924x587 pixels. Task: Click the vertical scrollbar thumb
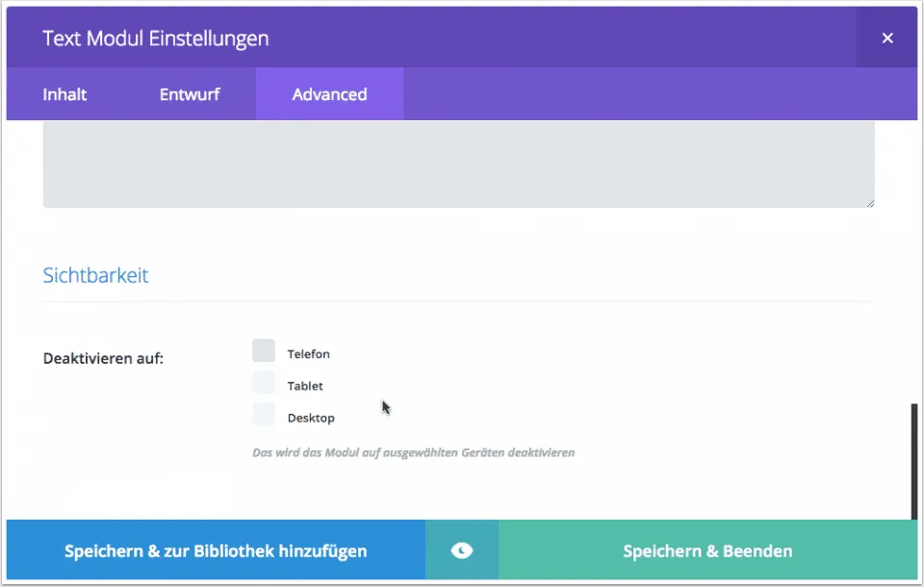click(x=914, y=460)
